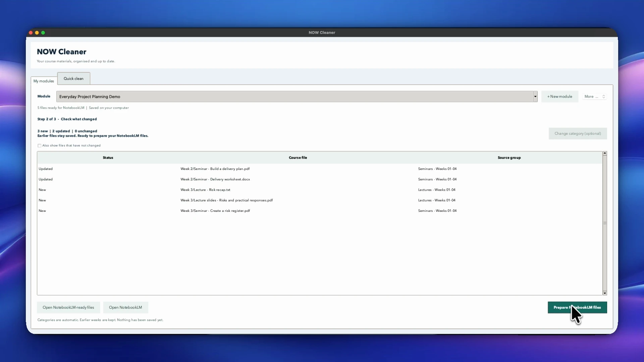The image size is (644, 362).
Task: Select Week 2/Seminar - Delivery worksheet.docx row
Action: click(x=320, y=179)
